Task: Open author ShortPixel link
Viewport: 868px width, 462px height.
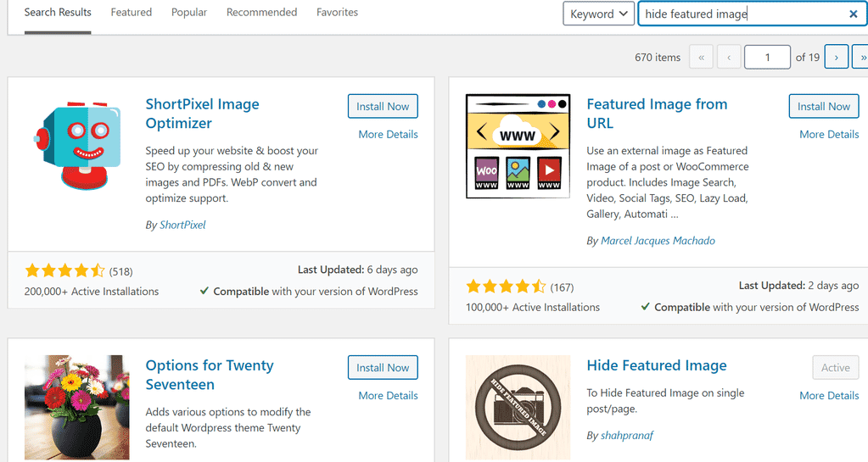Action: [182, 225]
